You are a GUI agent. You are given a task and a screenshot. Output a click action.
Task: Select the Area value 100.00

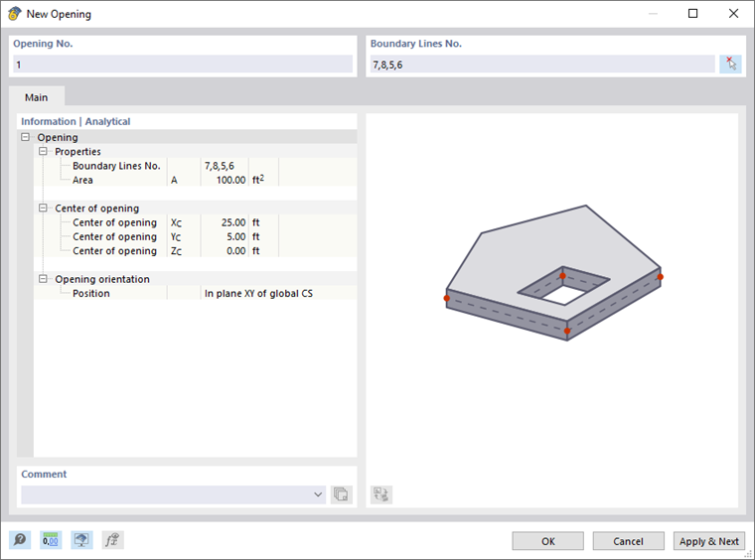[231, 180]
